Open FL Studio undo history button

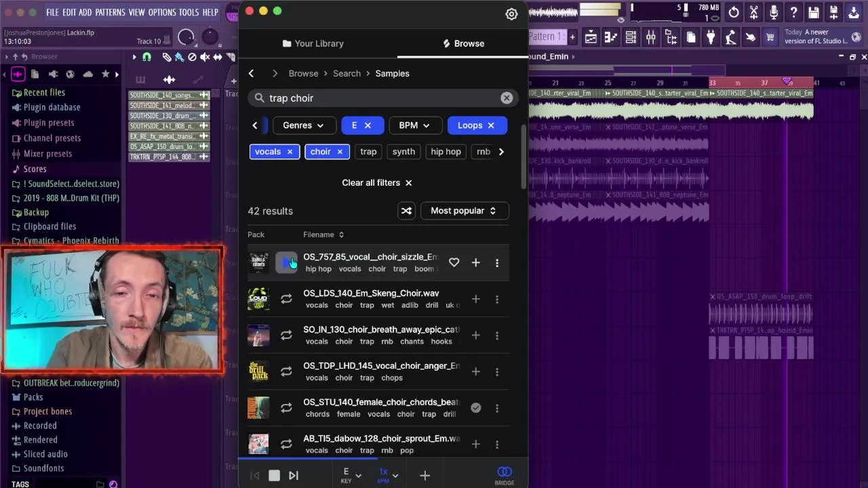(x=734, y=12)
